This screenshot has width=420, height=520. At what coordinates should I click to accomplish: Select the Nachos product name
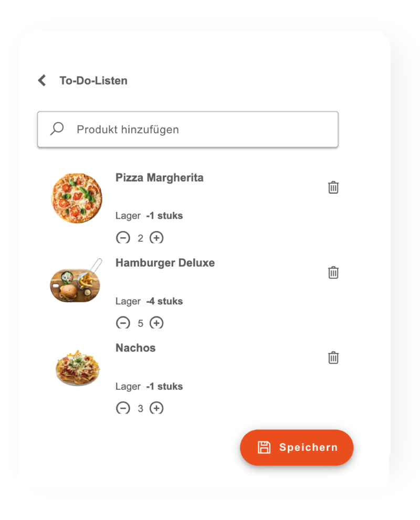click(x=135, y=348)
